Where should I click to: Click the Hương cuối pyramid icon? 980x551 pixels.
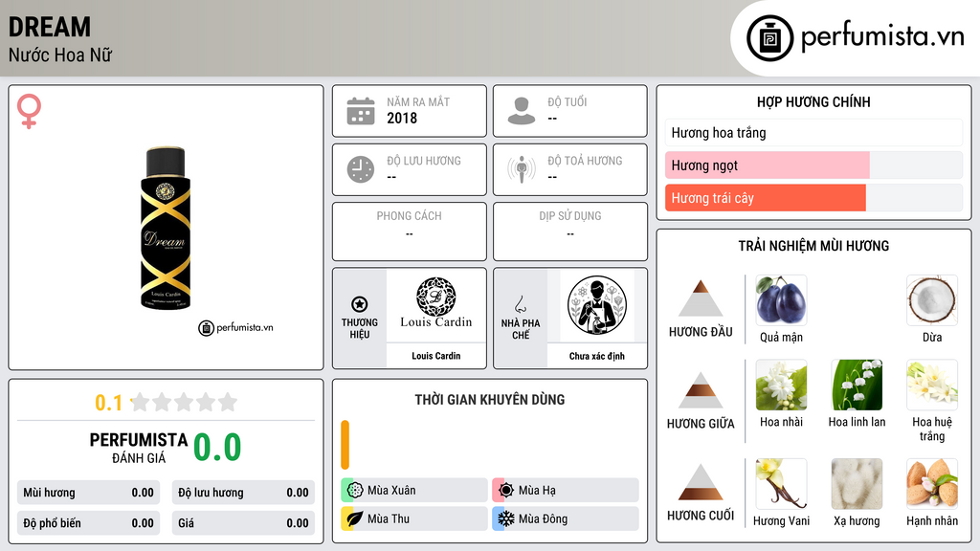[x=701, y=482]
